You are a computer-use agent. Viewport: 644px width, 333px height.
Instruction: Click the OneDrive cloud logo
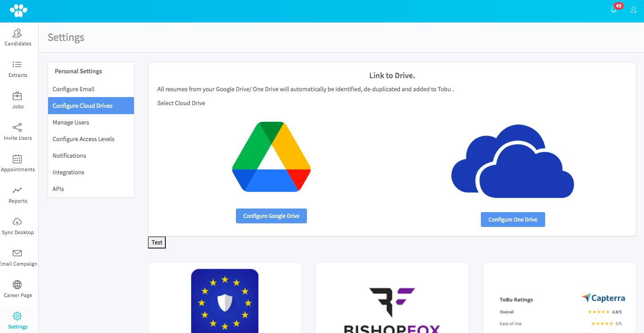click(x=513, y=161)
